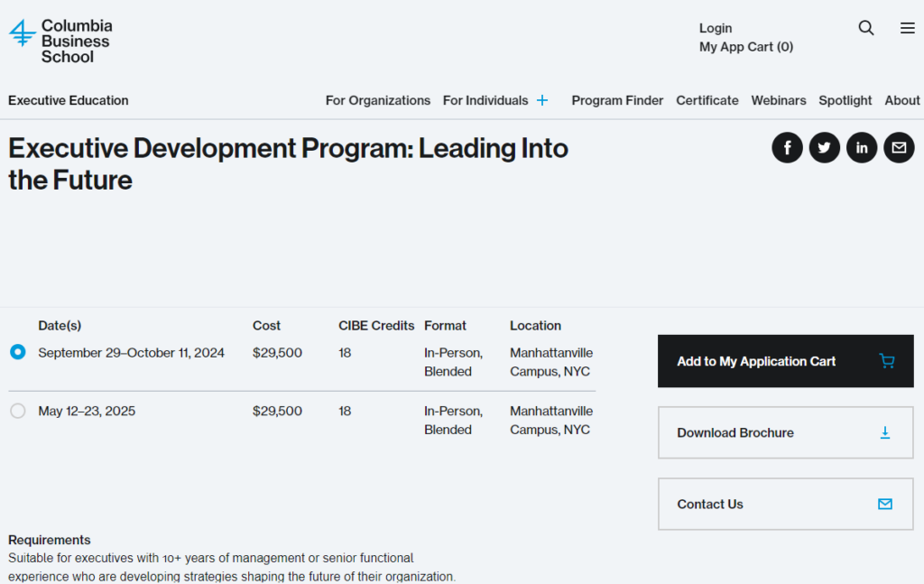924x584 pixels.
Task: Click the Cost column header
Action: 266,326
